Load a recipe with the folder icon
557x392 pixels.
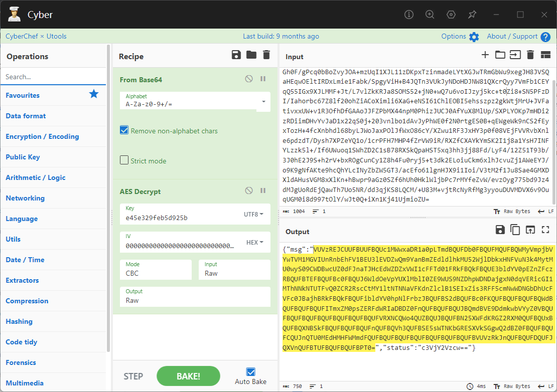point(251,55)
